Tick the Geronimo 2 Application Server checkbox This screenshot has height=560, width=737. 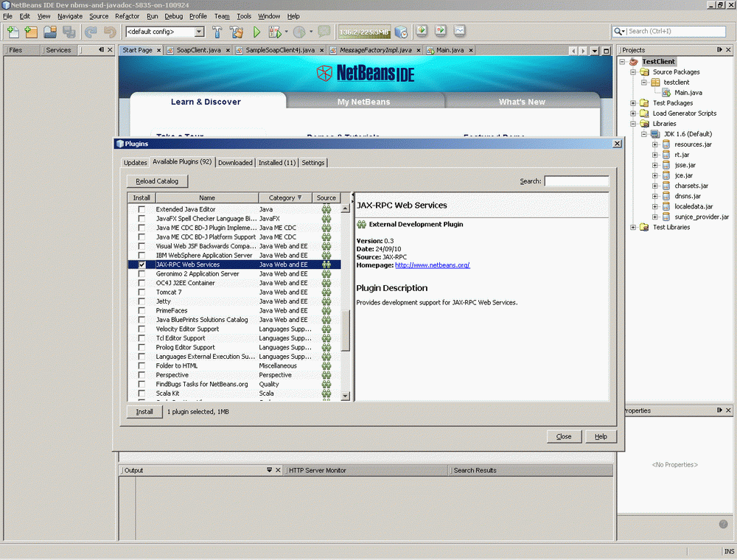point(142,274)
